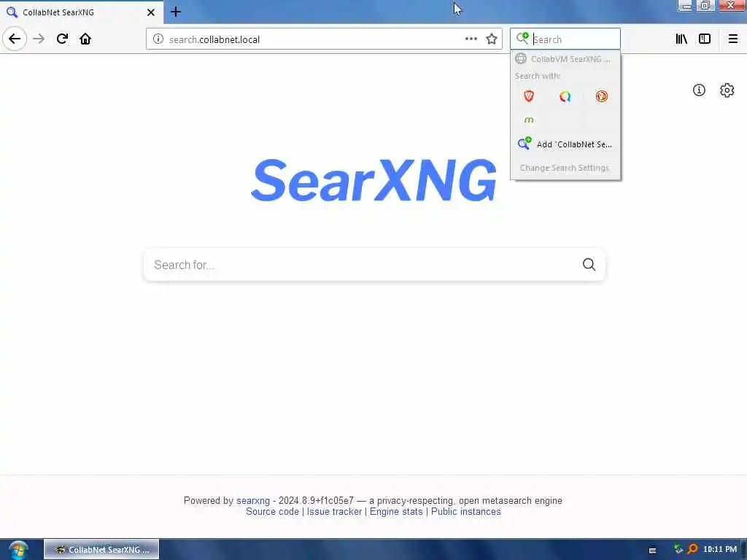Click the orange magnifier tray icon
The image size is (747, 560).
pyautogui.click(x=692, y=549)
